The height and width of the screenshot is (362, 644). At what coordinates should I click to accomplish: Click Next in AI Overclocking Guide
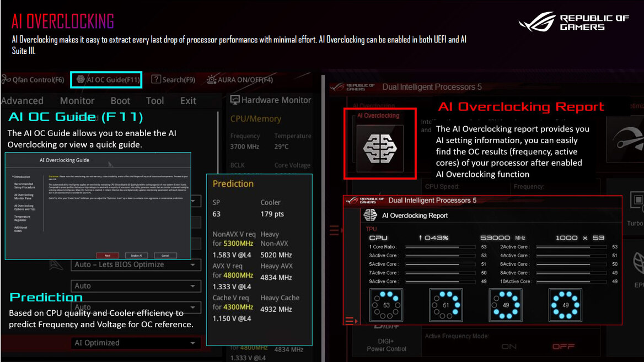click(x=107, y=255)
